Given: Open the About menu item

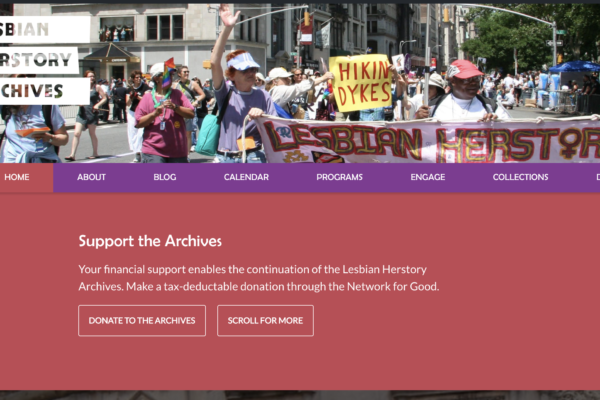Looking at the screenshot, I should pos(91,177).
